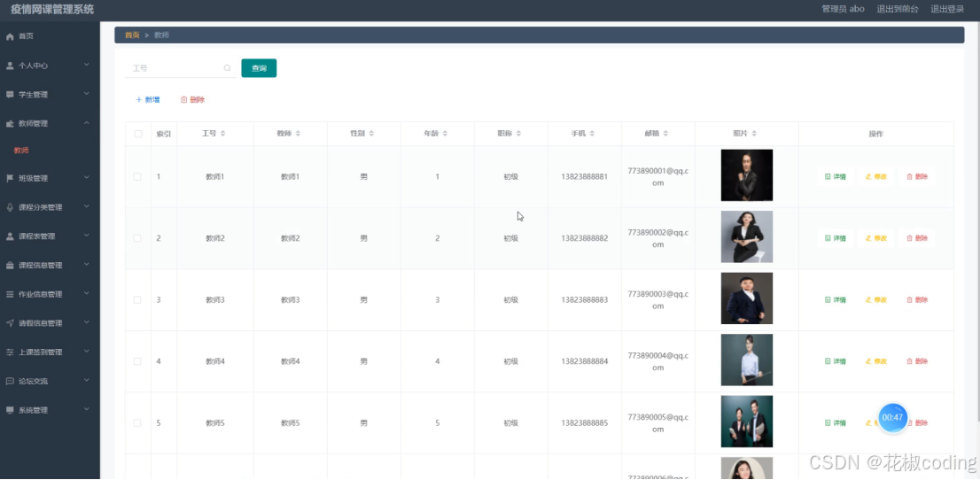Image resolution: width=980 pixels, height=480 pixels.
Task: Check the checkbox for row 教师3
Action: 137,300
